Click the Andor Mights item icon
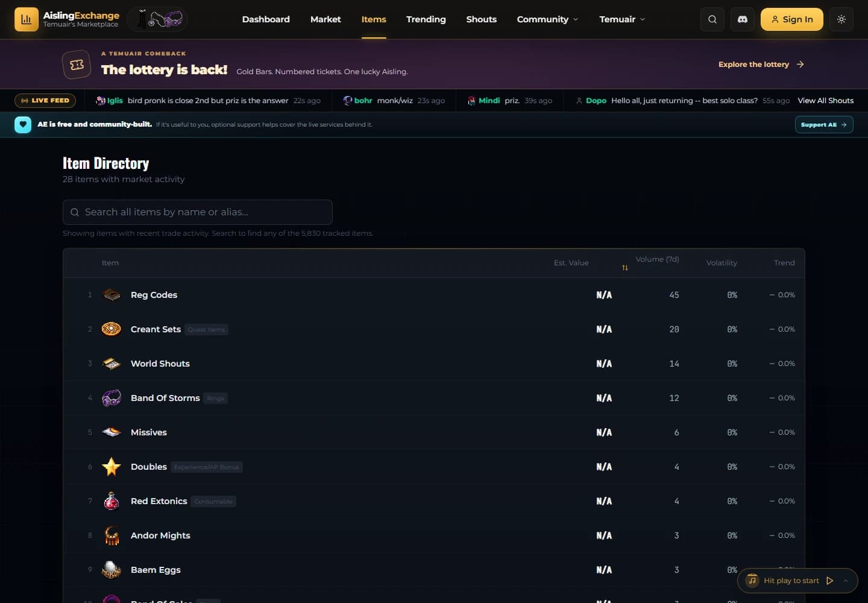This screenshot has width=868, height=603. click(112, 535)
